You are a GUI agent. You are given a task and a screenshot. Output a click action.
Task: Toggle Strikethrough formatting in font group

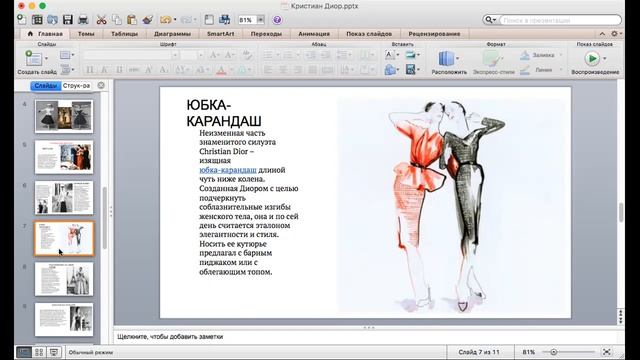[x=134, y=70]
